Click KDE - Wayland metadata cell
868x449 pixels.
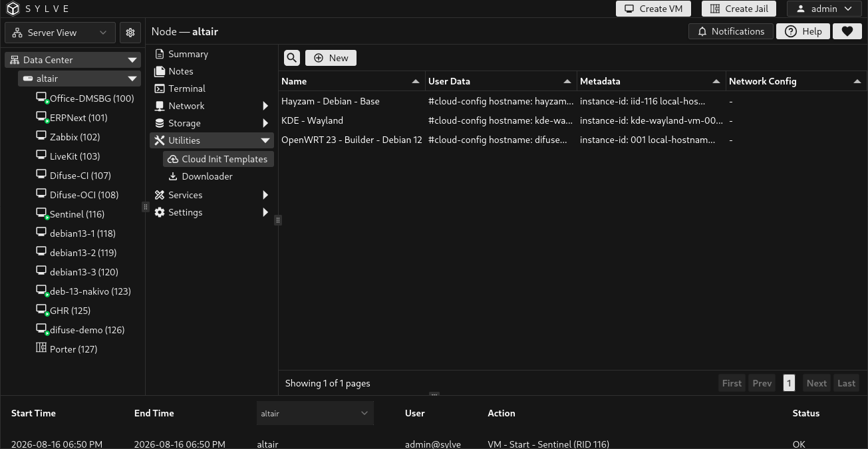pos(651,120)
